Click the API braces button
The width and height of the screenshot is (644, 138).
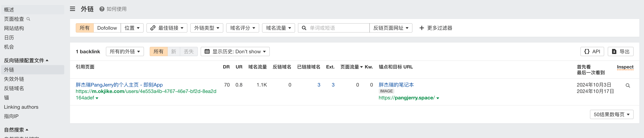click(592, 51)
